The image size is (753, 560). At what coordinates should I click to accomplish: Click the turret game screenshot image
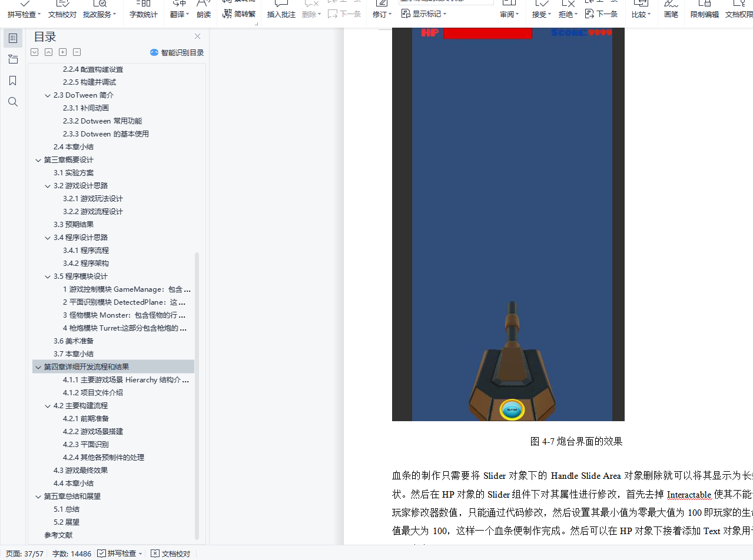(x=508, y=224)
